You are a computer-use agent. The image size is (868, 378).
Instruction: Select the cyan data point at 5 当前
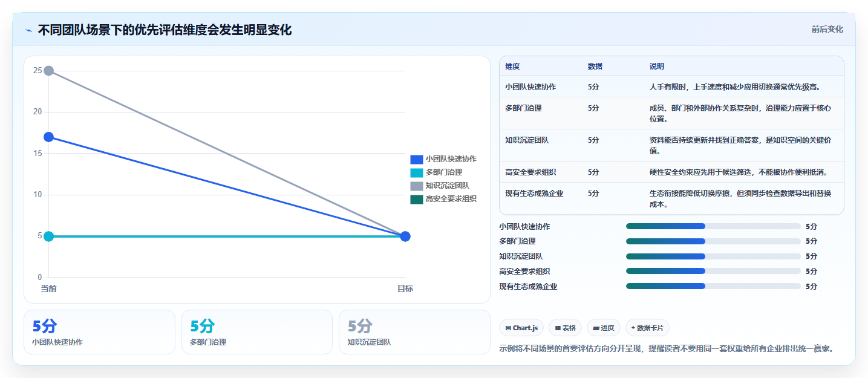point(49,236)
